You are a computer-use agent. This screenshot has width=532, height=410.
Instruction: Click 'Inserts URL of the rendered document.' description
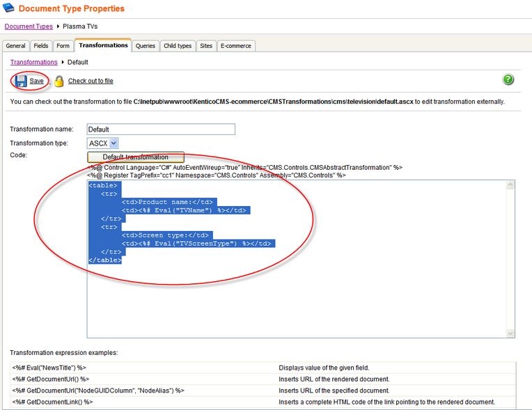[x=334, y=379]
